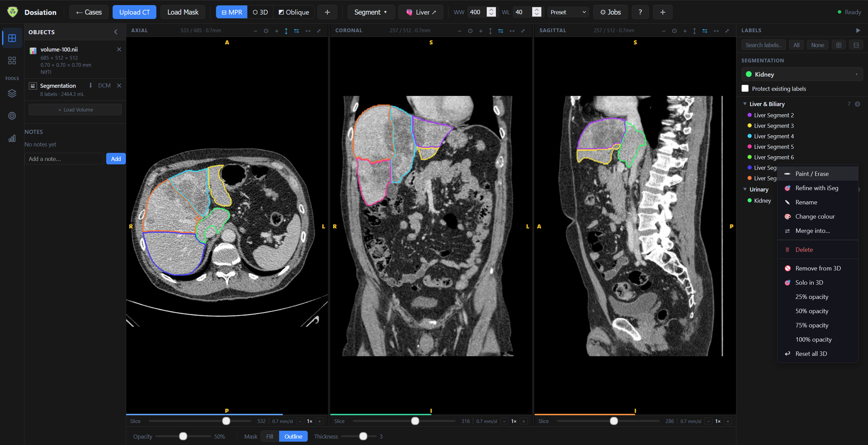
Task: Toggle Liver & Biliary group visibility
Action: [x=857, y=104]
